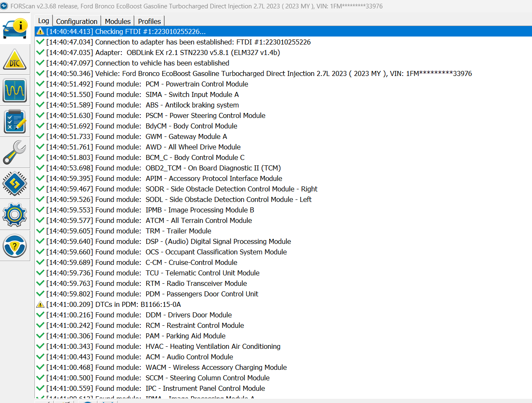Select the HVAC Heating Ventilation Air Conditioning row
This screenshot has width=532, height=403.
click(283, 346)
